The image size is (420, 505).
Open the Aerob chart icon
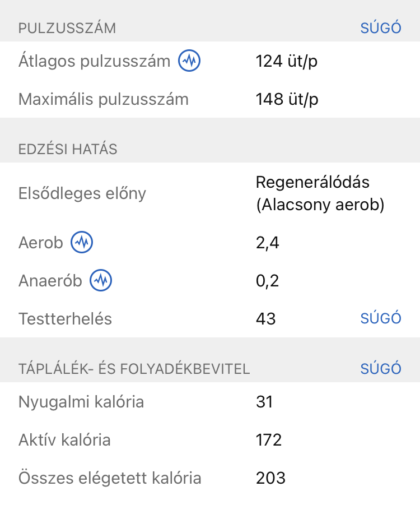click(x=82, y=243)
